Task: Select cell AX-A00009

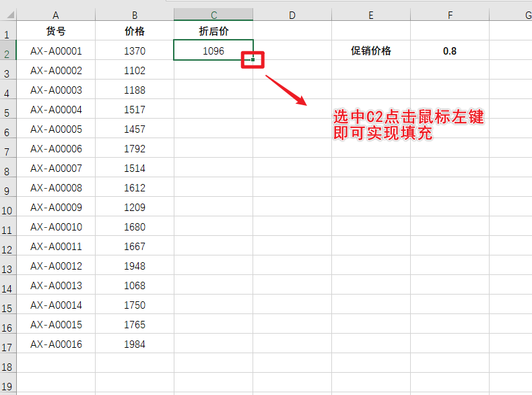Action: coord(56,207)
